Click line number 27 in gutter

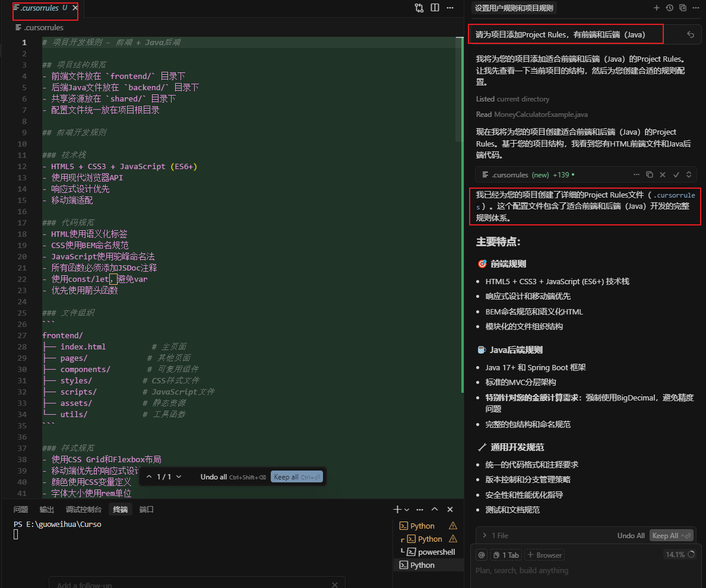point(22,336)
